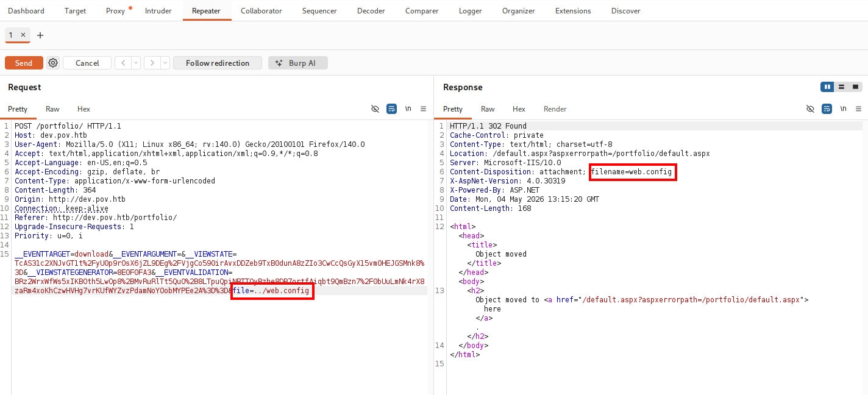Select Request Raw view tab
This screenshot has height=395, width=868.
[x=52, y=109]
